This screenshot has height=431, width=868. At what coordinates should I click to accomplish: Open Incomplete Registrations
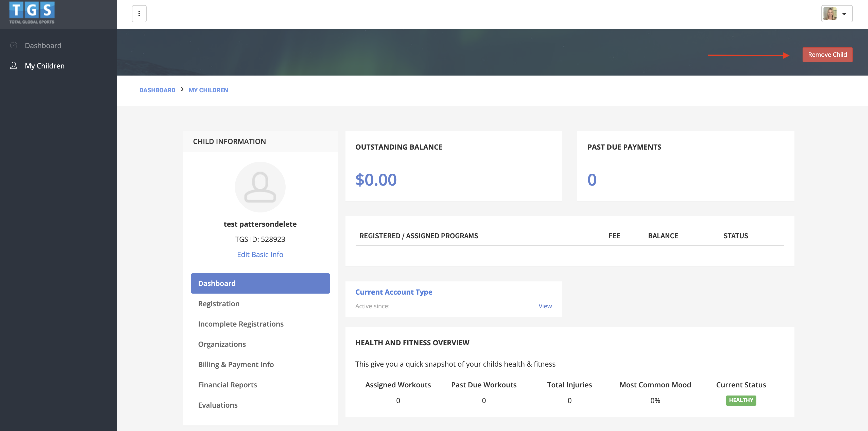tap(240, 324)
